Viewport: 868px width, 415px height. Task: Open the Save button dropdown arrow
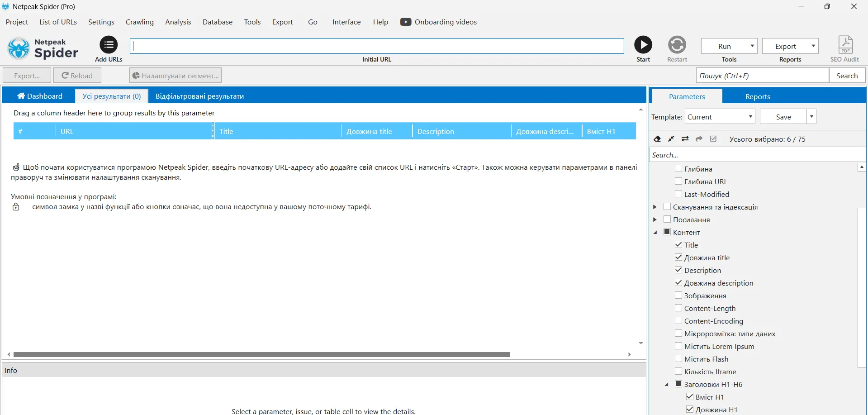[812, 117]
